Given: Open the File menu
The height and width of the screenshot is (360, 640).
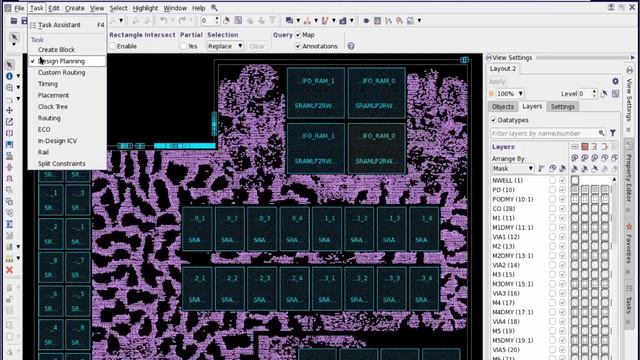Looking at the screenshot, I should coord(19,8).
